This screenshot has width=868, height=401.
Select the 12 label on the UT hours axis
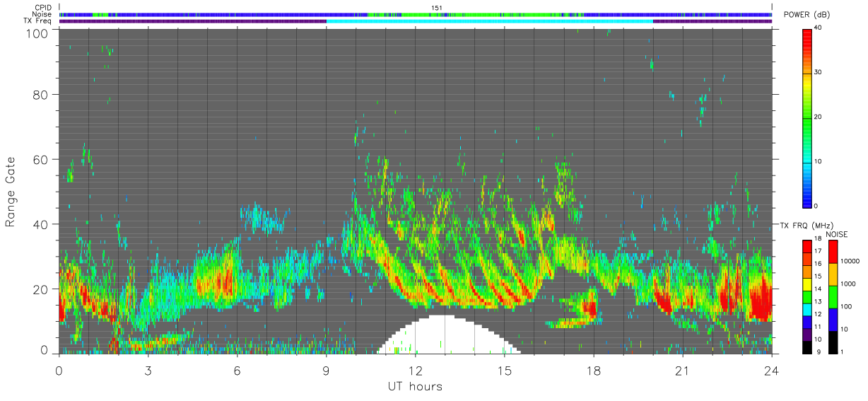415,371
